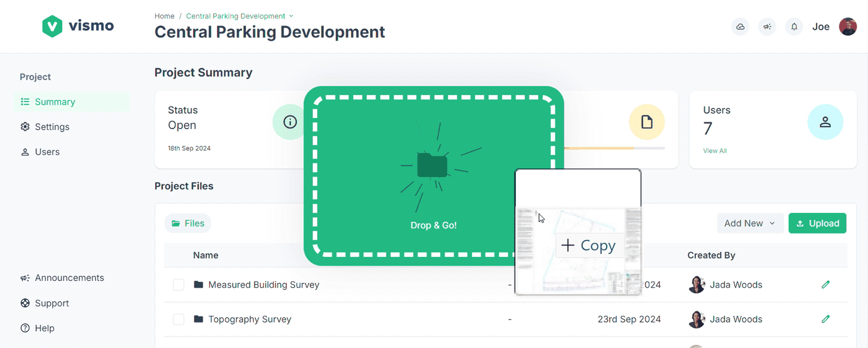Open the notifications bell
Image resolution: width=868 pixels, height=348 pixels.
click(794, 27)
